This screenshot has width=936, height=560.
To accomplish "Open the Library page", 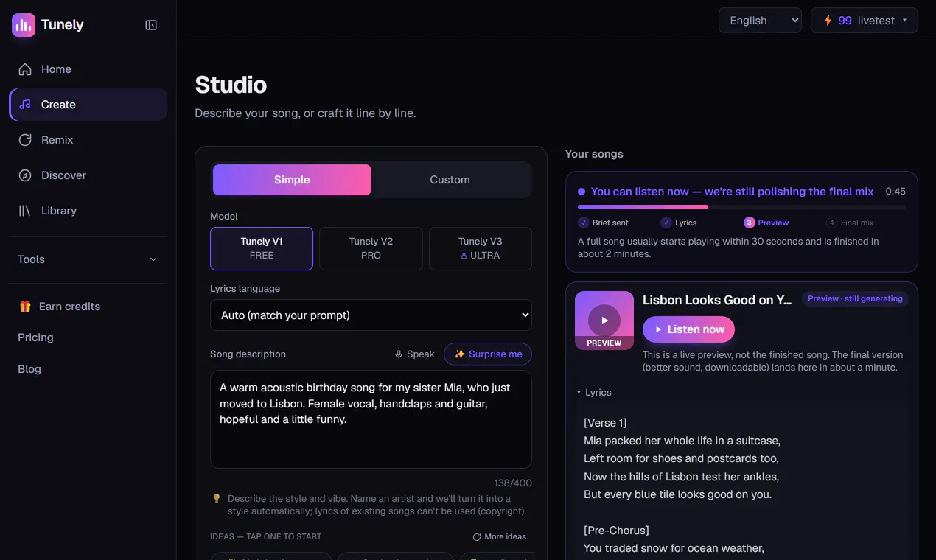I will (x=88, y=211).
